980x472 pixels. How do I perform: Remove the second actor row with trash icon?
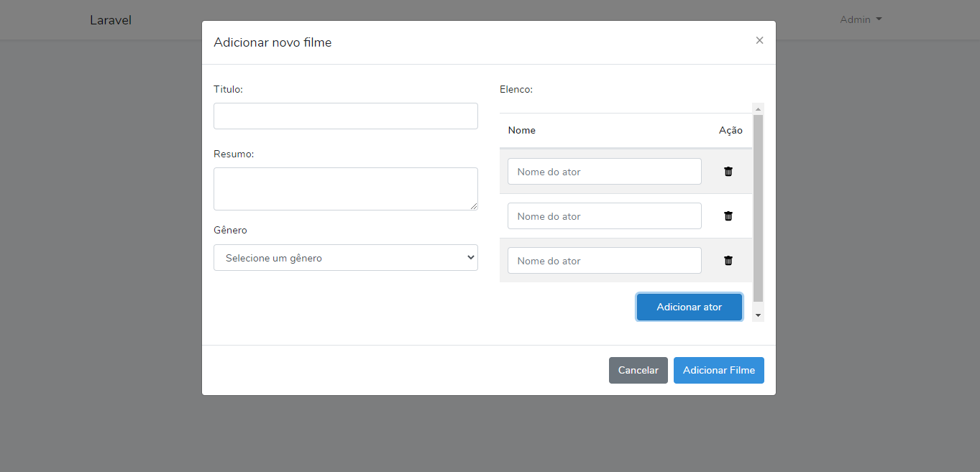[728, 216]
